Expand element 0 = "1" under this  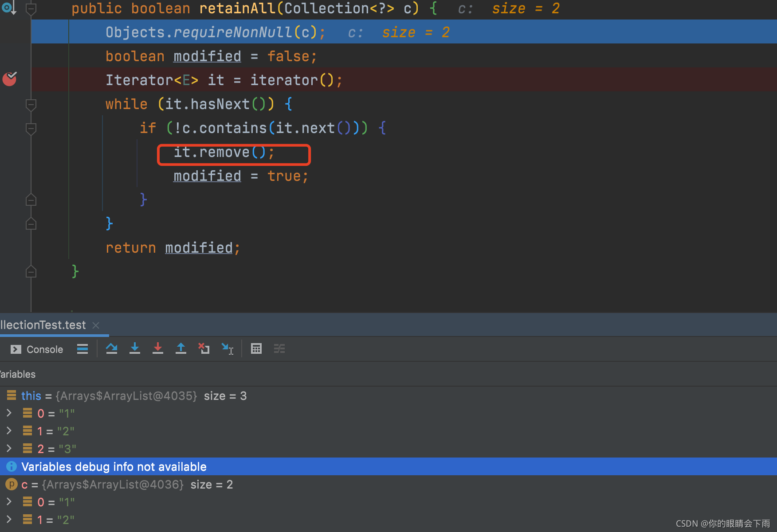[9, 413]
